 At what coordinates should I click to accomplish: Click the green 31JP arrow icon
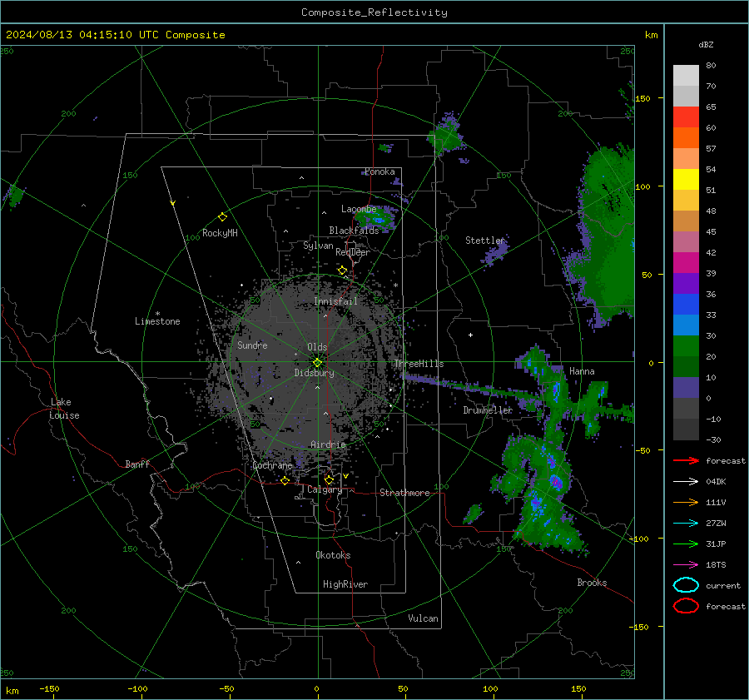[686, 544]
